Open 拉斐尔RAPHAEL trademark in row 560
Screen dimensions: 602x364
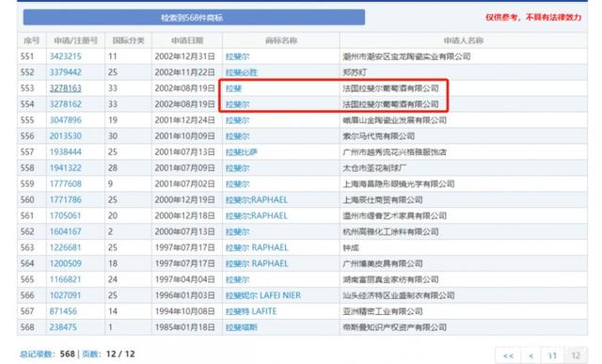257,199
